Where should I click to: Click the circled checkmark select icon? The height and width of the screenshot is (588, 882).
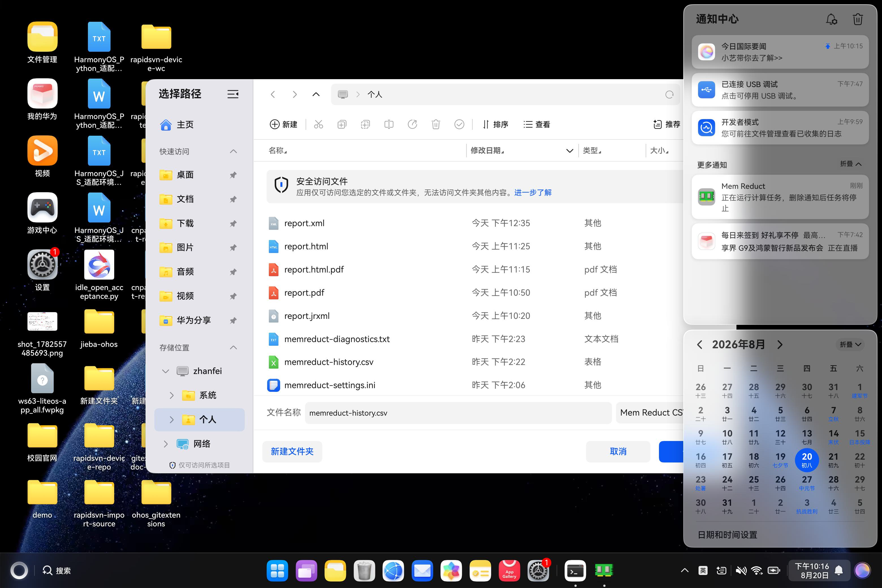click(x=459, y=124)
